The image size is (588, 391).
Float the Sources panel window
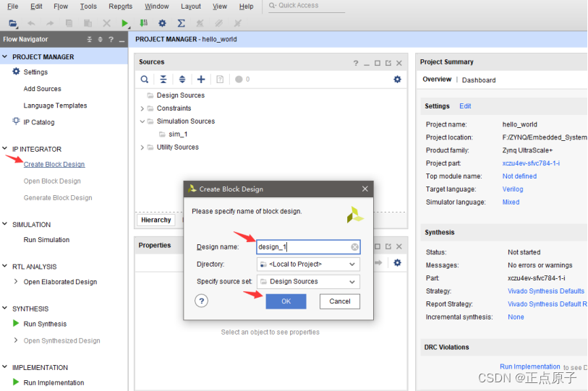pyautogui.click(x=388, y=63)
